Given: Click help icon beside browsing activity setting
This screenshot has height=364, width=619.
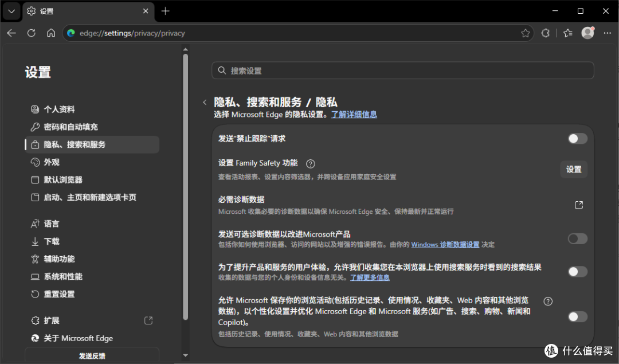Looking at the screenshot, I should point(548,301).
